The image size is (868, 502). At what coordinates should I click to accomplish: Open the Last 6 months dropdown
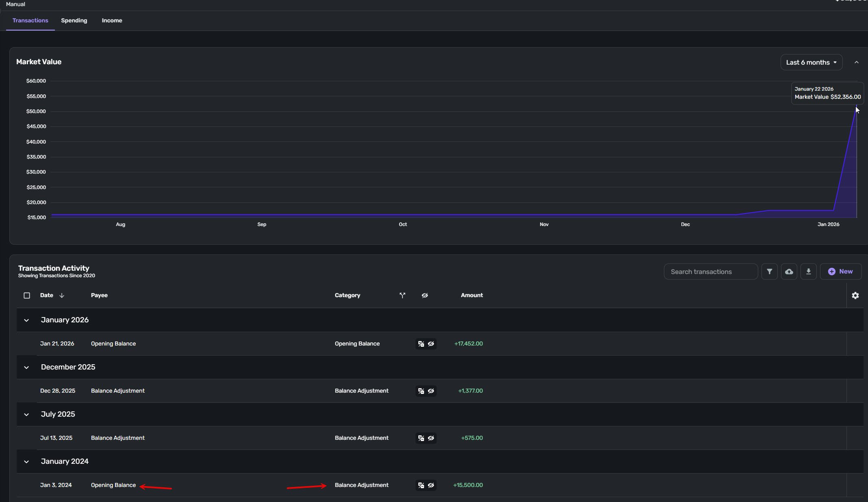[811, 62]
